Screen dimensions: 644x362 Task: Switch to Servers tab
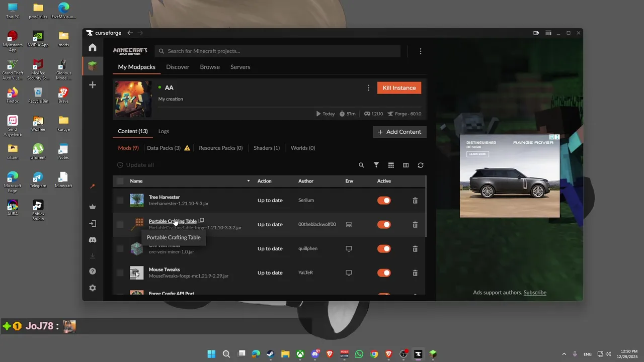click(240, 67)
